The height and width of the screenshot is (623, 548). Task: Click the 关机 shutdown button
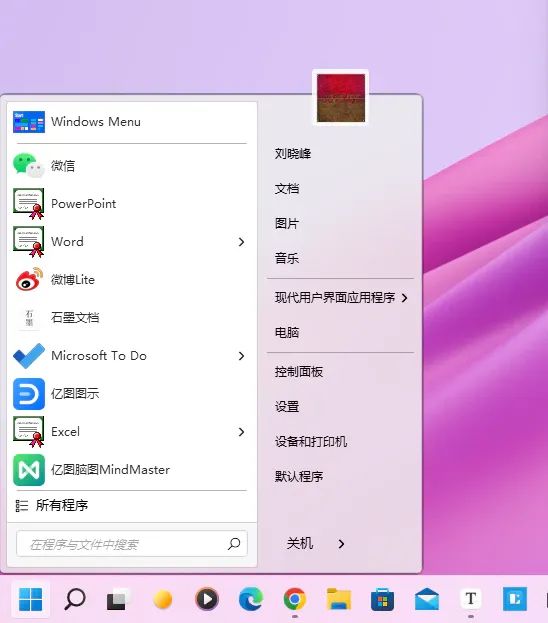(x=300, y=543)
